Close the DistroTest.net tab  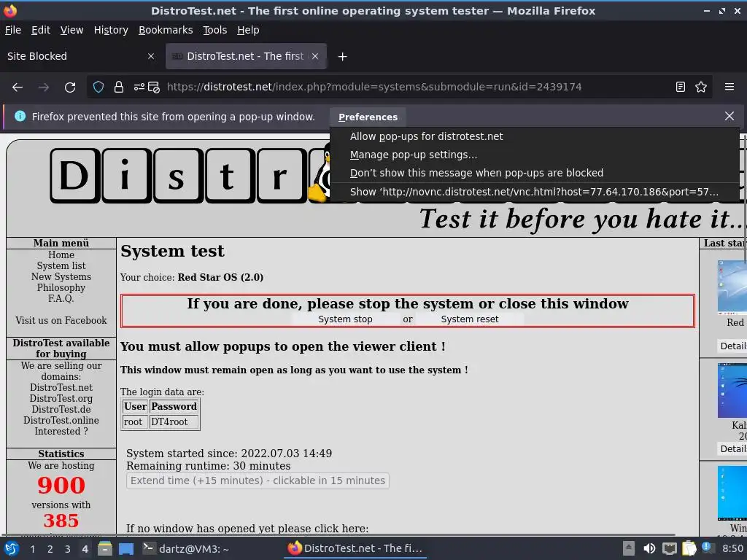click(x=315, y=56)
